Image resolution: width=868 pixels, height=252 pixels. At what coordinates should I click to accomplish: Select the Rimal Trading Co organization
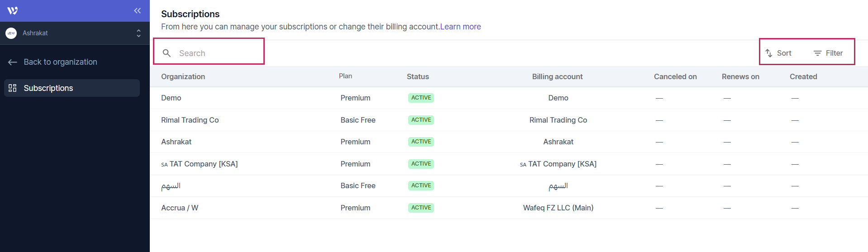[x=190, y=120]
